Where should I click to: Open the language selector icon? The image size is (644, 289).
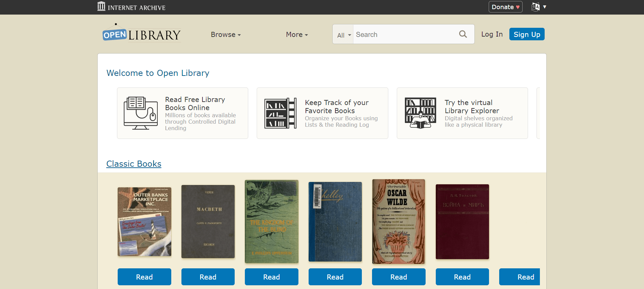(x=535, y=7)
